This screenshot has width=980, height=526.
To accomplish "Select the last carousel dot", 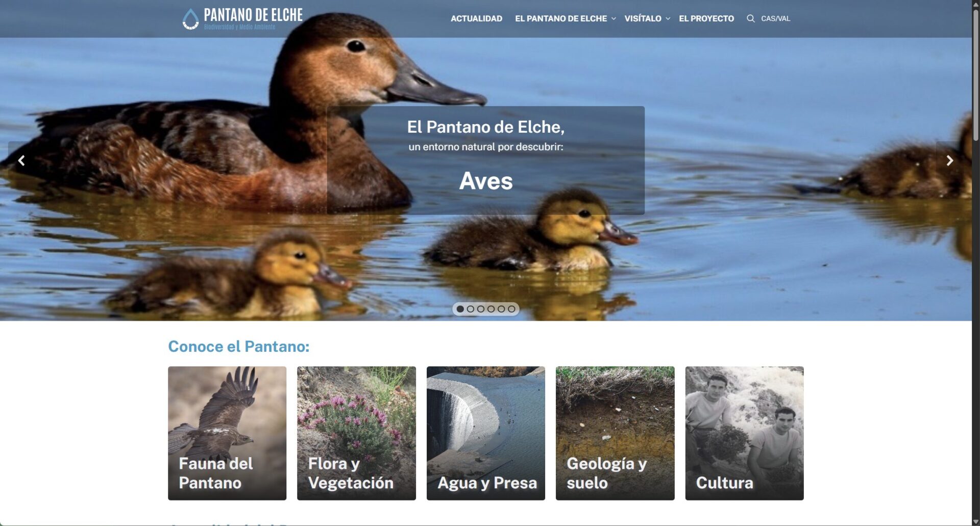I will [511, 309].
